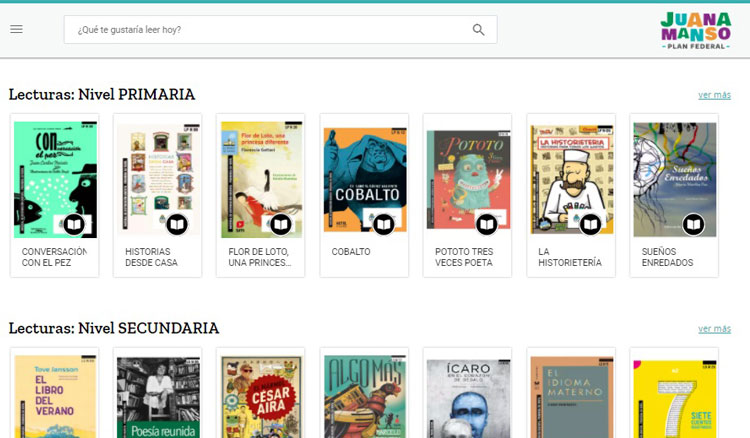Click the magnifying glass search icon
The height and width of the screenshot is (438, 750).
click(x=478, y=30)
